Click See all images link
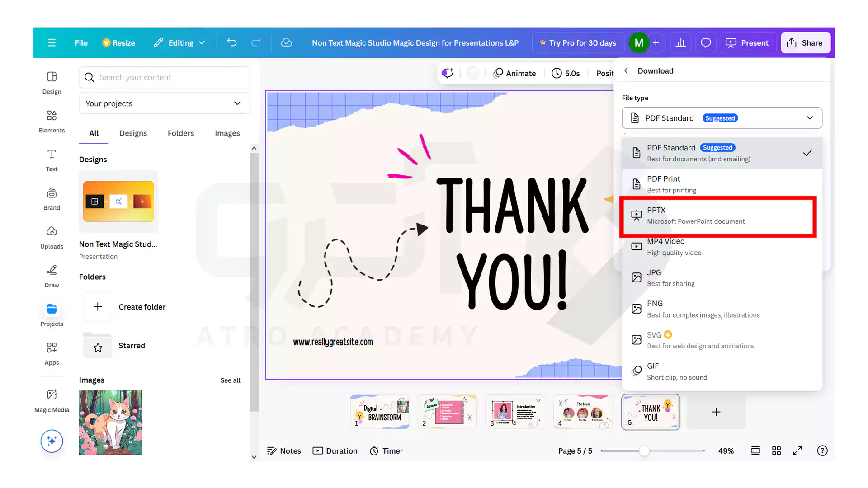Image resolution: width=868 pixels, height=488 pixels. click(230, 380)
